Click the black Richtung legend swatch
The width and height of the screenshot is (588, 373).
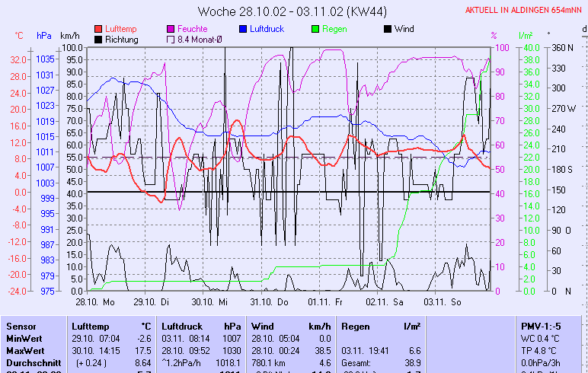pos(98,39)
